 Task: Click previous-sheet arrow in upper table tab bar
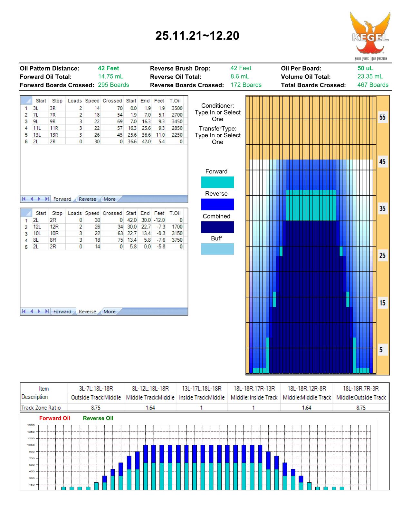pyautogui.click(x=32, y=199)
